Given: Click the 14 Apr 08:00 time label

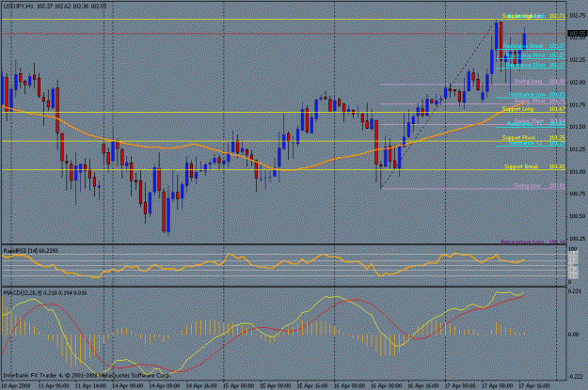Looking at the screenshot, I should 165,385.
